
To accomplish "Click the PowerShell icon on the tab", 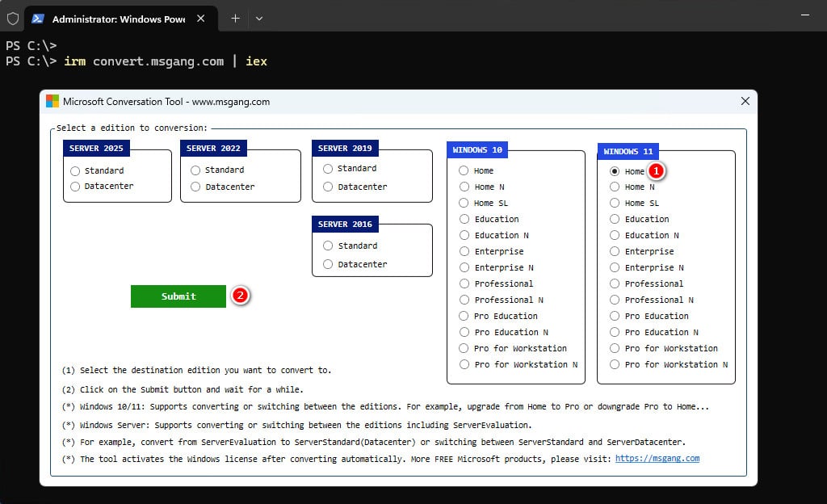I will [37, 19].
